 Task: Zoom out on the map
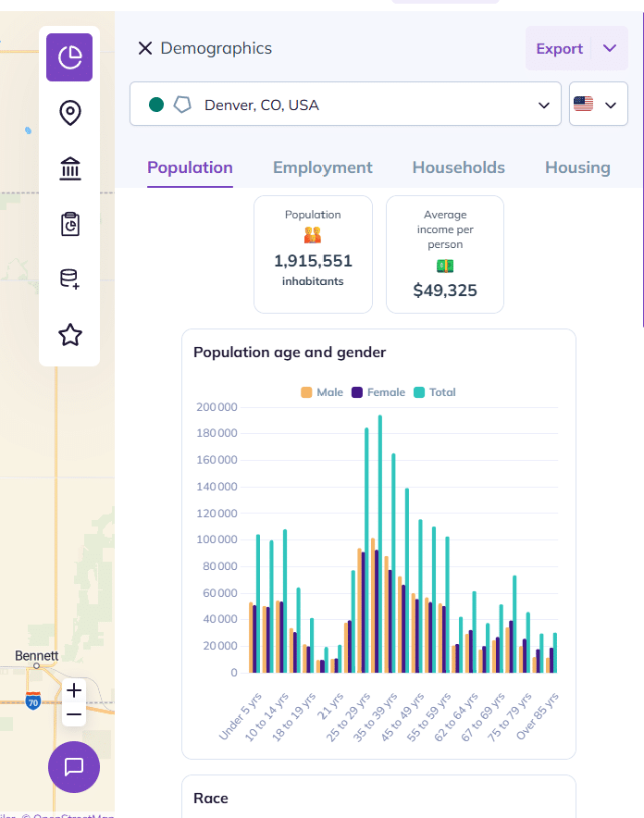(x=75, y=714)
